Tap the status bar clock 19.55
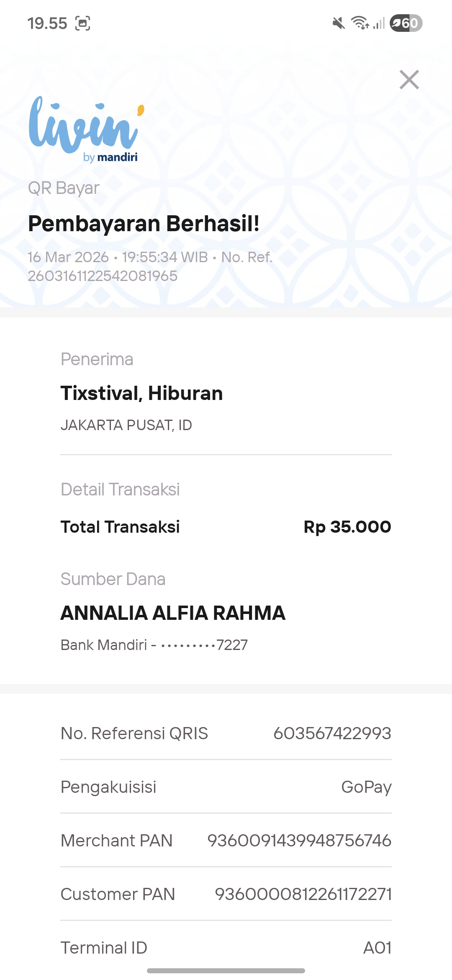This screenshot has width=452, height=980. [47, 23]
